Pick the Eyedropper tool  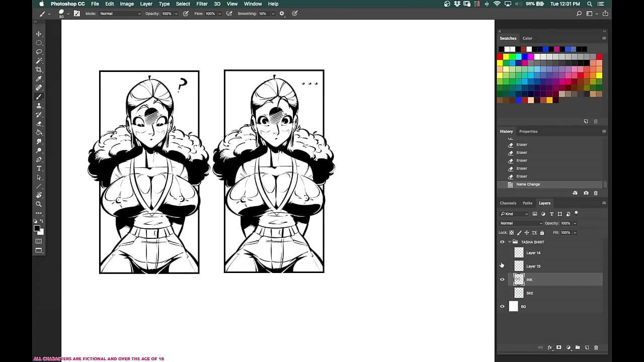point(39,79)
